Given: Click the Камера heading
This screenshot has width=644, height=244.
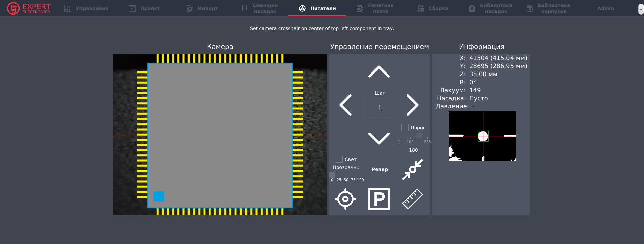Looking at the screenshot, I should click(220, 47).
